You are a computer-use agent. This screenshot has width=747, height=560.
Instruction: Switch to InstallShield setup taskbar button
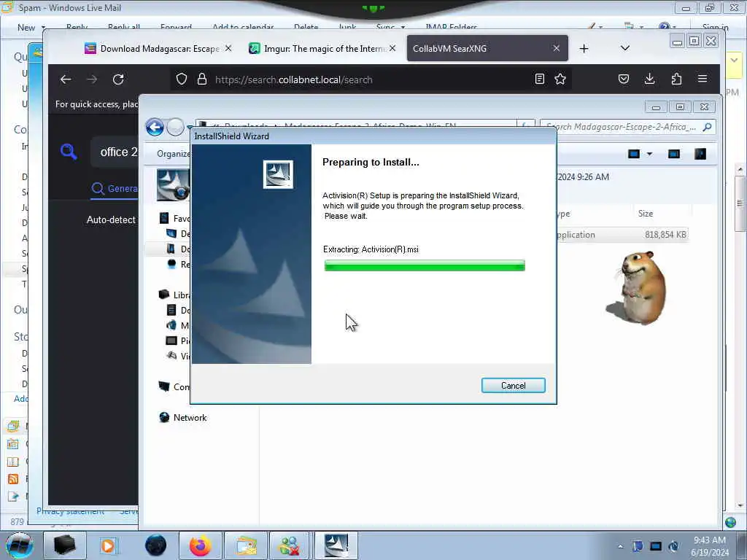(336, 545)
